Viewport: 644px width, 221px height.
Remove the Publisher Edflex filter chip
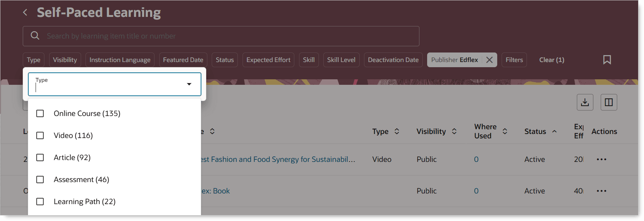coord(489,60)
